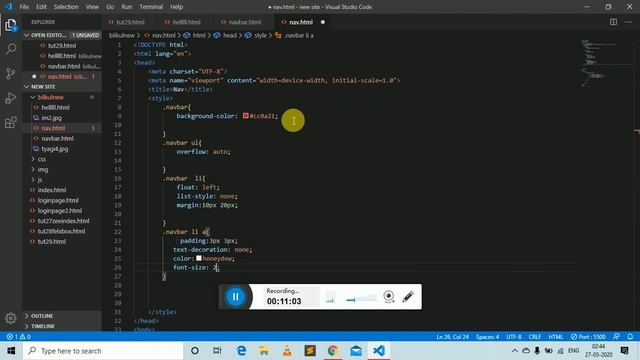Open the Selection menu
The height and width of the screenshot is (360, 640).
(x=66, y=7)
